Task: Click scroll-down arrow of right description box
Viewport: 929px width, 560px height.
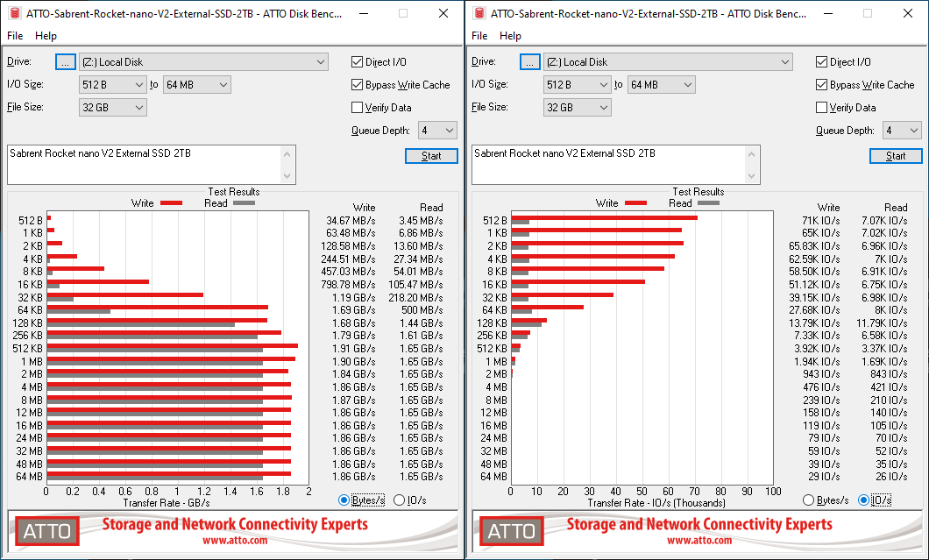Action: (x=753, y=177)
